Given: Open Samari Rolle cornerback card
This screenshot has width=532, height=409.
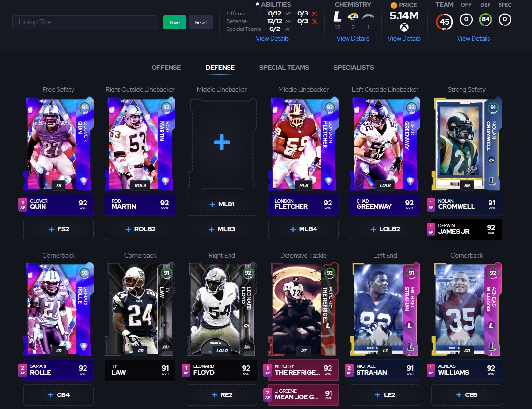Looking at the screenshot, I should (x=58, y=309).
